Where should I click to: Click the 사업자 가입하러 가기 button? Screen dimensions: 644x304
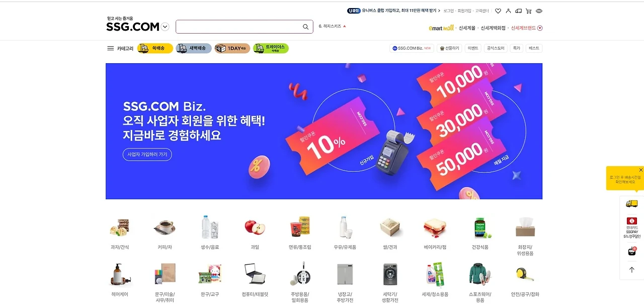pos(147,154)
